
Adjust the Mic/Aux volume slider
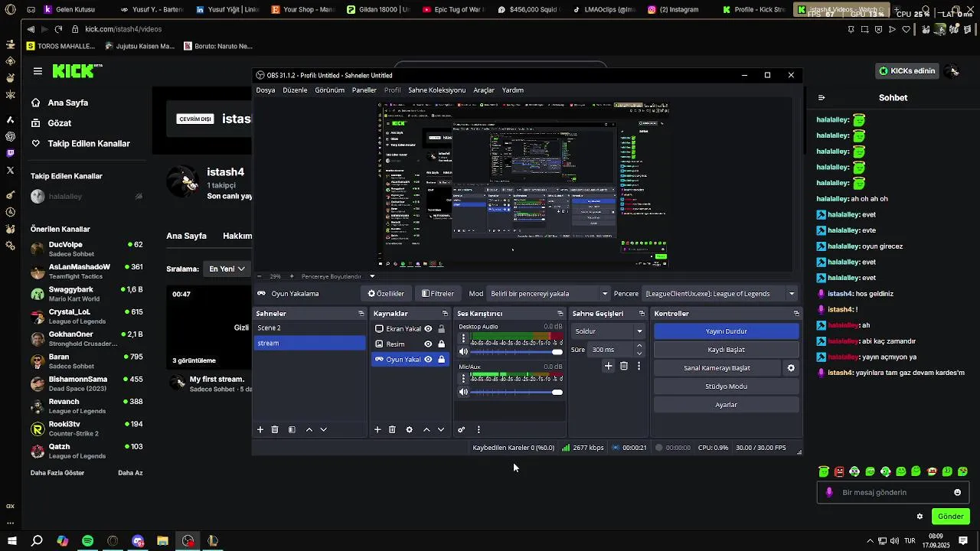click(517, 393)
